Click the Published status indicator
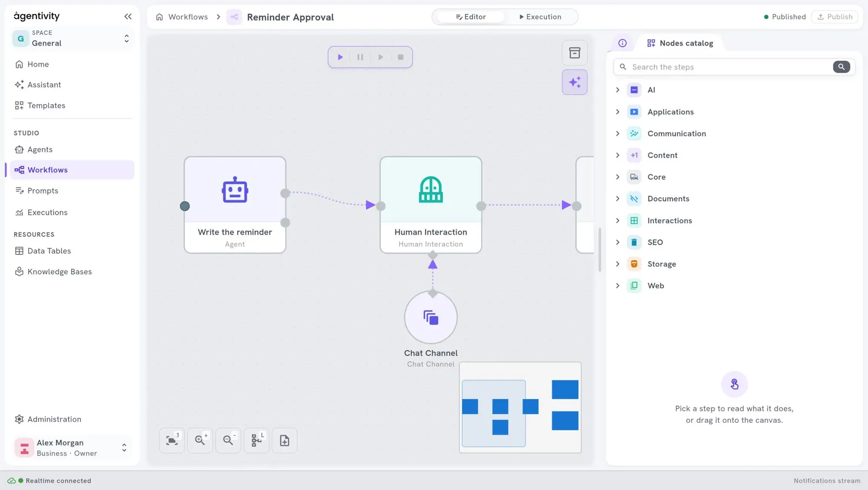The height and width of the screenshot is (490, 868). coord(784,17)
